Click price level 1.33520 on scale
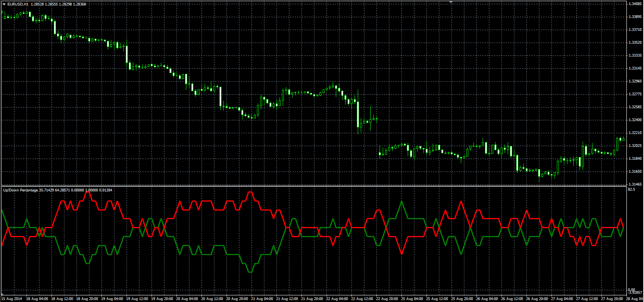 635,43
